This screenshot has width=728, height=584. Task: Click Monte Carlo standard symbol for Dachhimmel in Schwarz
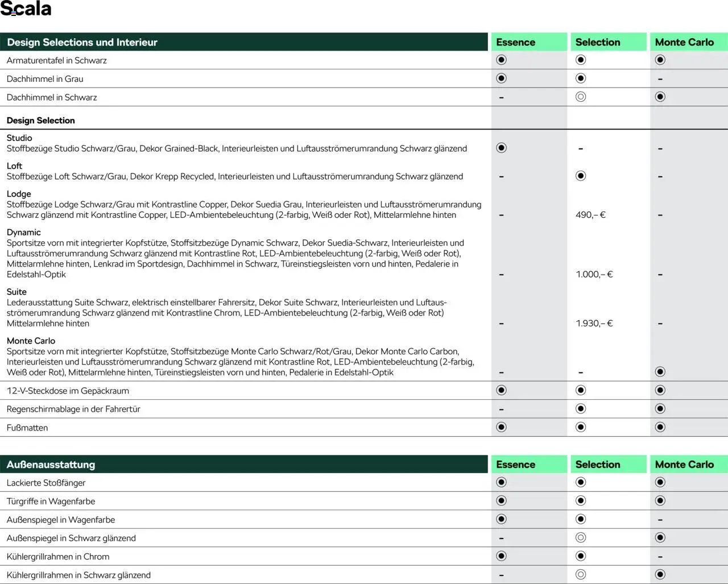(660, 97)
